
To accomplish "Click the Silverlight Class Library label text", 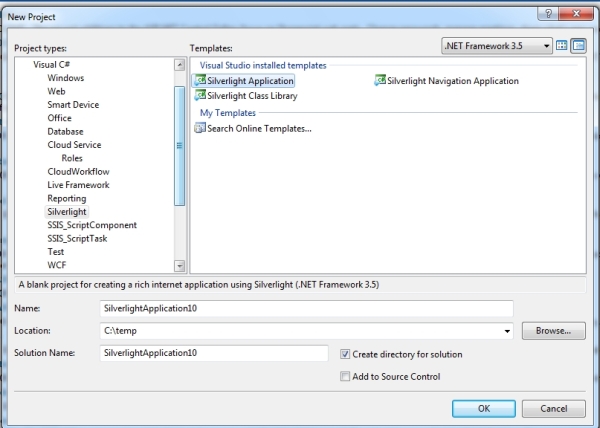I will [252, 96].
